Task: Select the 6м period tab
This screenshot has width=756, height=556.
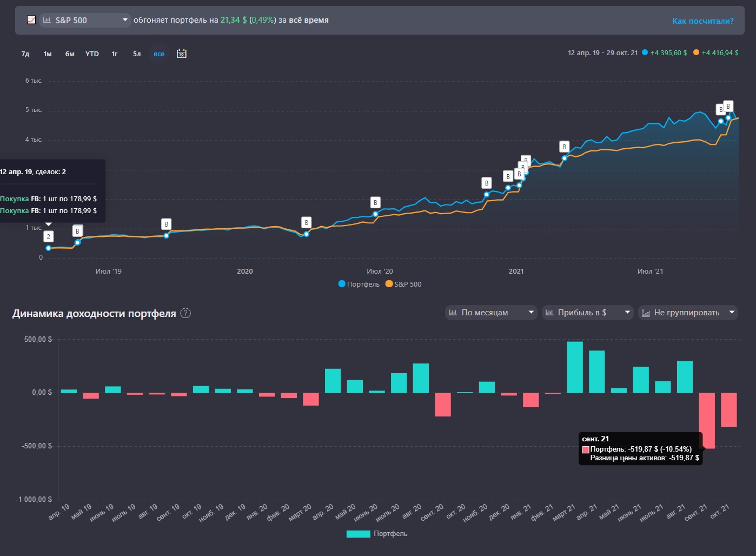Action: point(70,54)
